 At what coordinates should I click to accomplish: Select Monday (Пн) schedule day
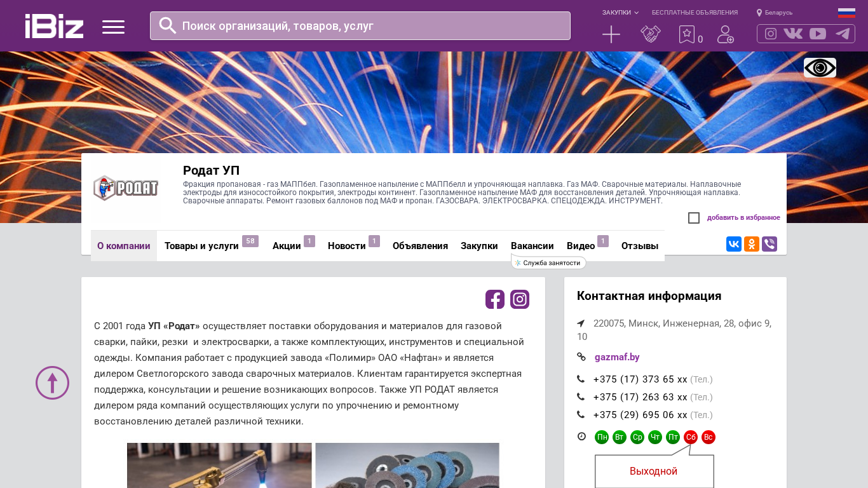602,437
